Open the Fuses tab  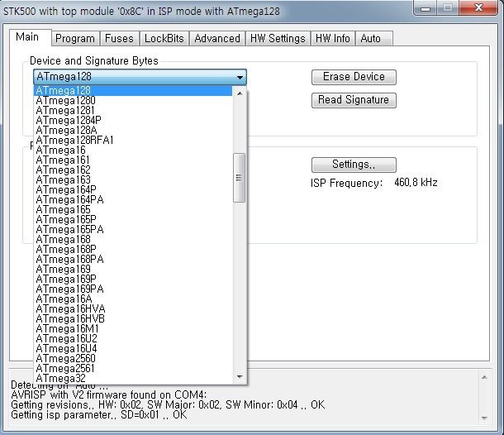(119, 39)
